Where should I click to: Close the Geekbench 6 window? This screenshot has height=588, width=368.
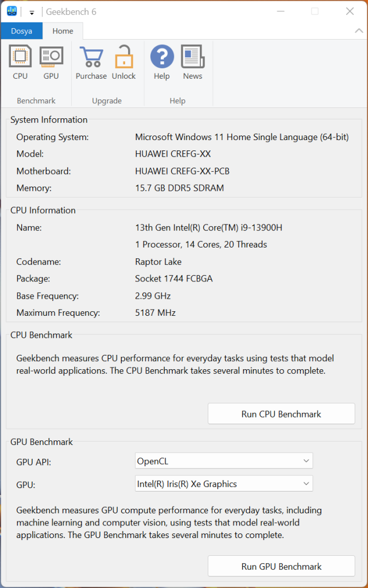(x=350, y=11)
